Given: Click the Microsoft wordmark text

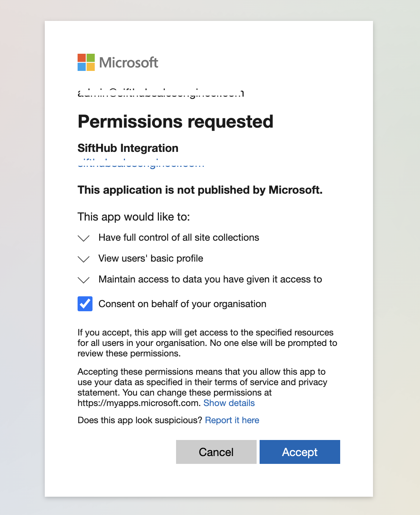Looking at the screenshot, I should pyautogui.click(x=129, y=63).
